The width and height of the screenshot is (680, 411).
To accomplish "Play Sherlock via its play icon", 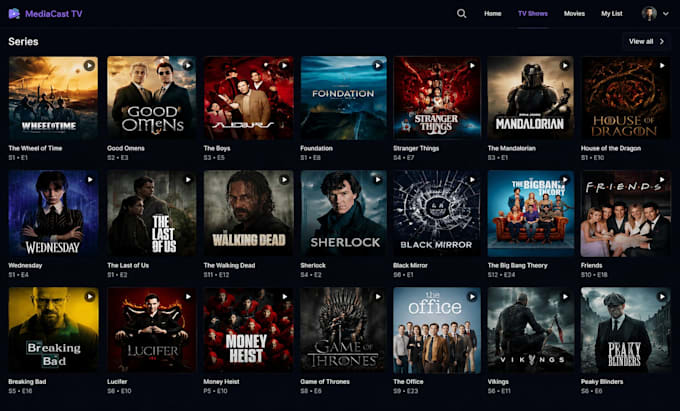I will (378, 179).
